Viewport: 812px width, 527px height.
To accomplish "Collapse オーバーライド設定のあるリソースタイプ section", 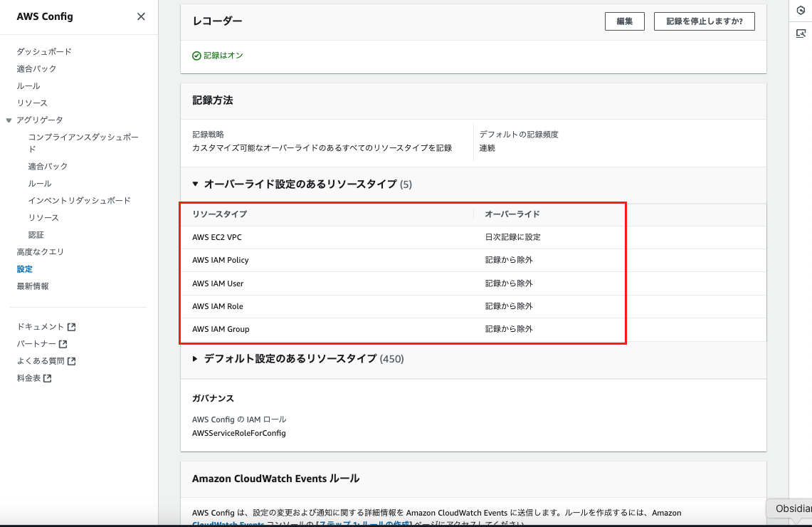I will [196, 184].
